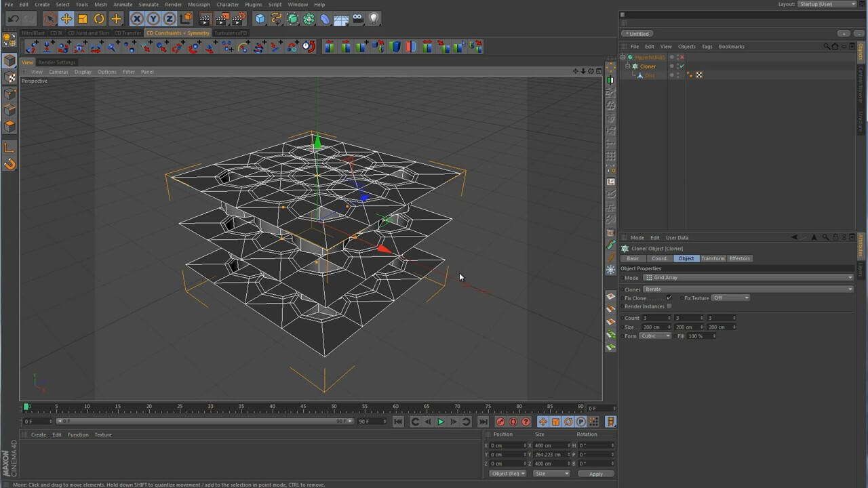Open the Fix Texture Off dropdown
The height and width of the screenshot is (488, 868).
click(730, 298)
